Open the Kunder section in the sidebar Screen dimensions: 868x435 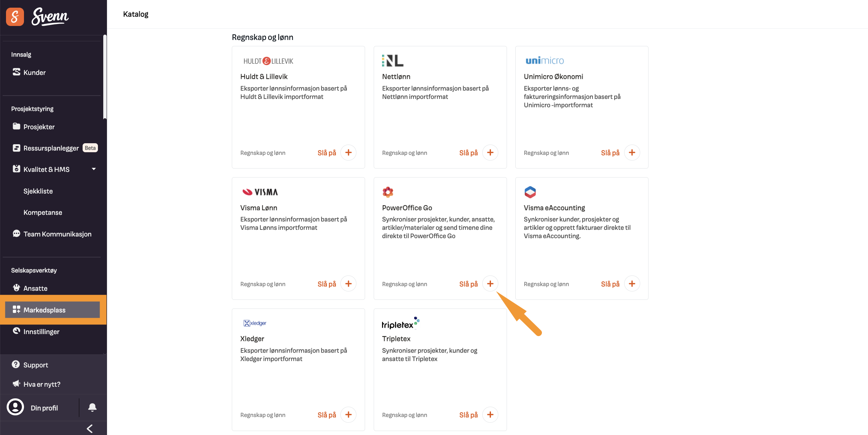(34, 72)
